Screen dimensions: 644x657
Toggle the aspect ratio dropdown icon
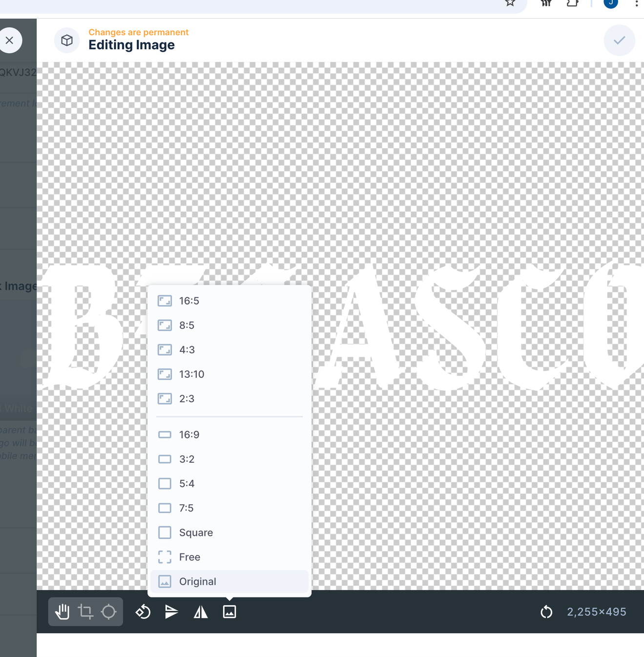[229, 612]
